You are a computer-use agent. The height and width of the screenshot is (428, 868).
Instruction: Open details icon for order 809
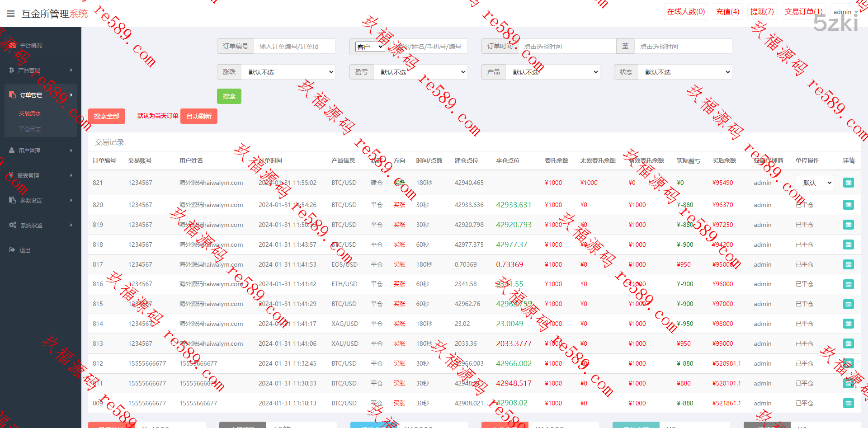848,403
